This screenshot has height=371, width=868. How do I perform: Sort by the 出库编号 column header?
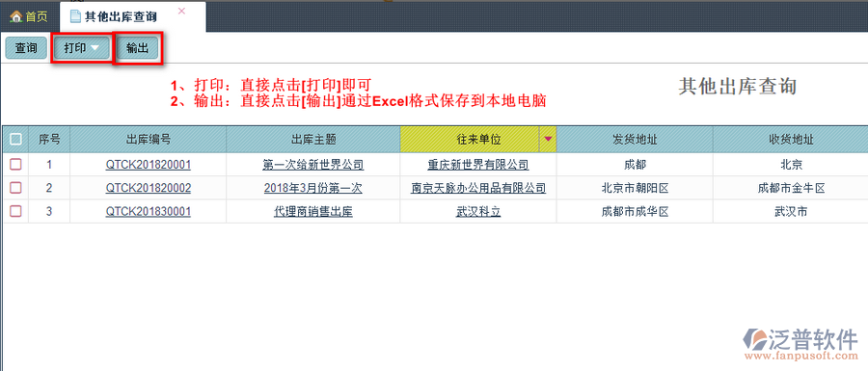pos(149,140)
